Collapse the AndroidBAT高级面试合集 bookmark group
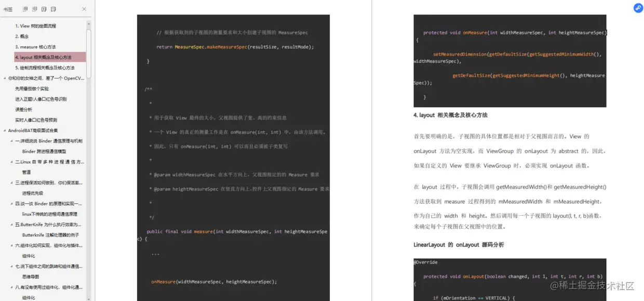The image size is (644, 301). click(5, 130)
